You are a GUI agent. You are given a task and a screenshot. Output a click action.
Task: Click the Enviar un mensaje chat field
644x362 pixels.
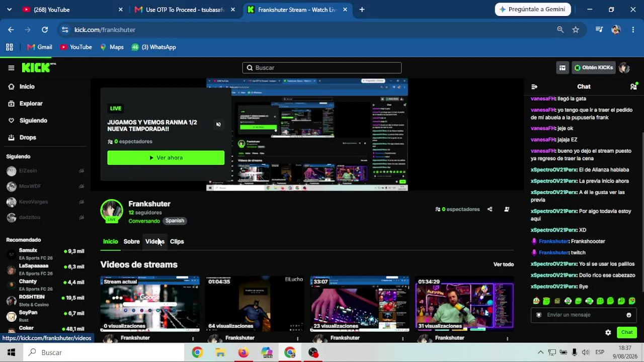point(583,315)
